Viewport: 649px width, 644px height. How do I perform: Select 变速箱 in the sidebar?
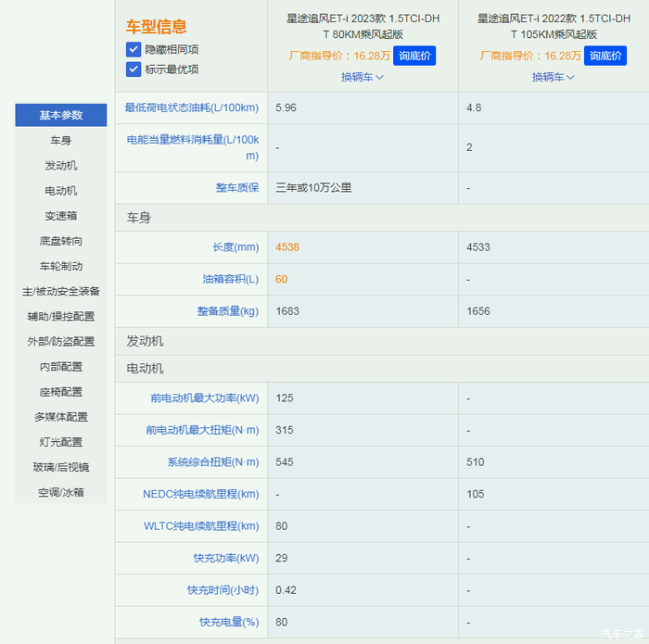coord(61,216)
